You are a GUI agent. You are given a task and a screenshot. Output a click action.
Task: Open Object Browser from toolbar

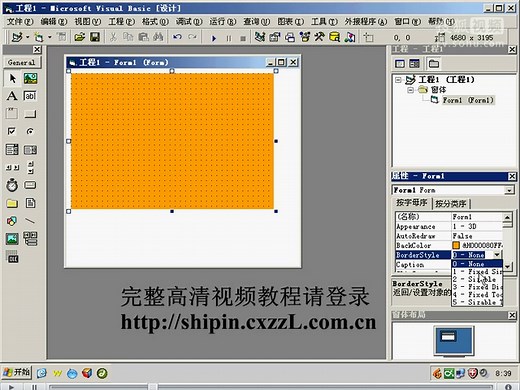coord(305,37)
